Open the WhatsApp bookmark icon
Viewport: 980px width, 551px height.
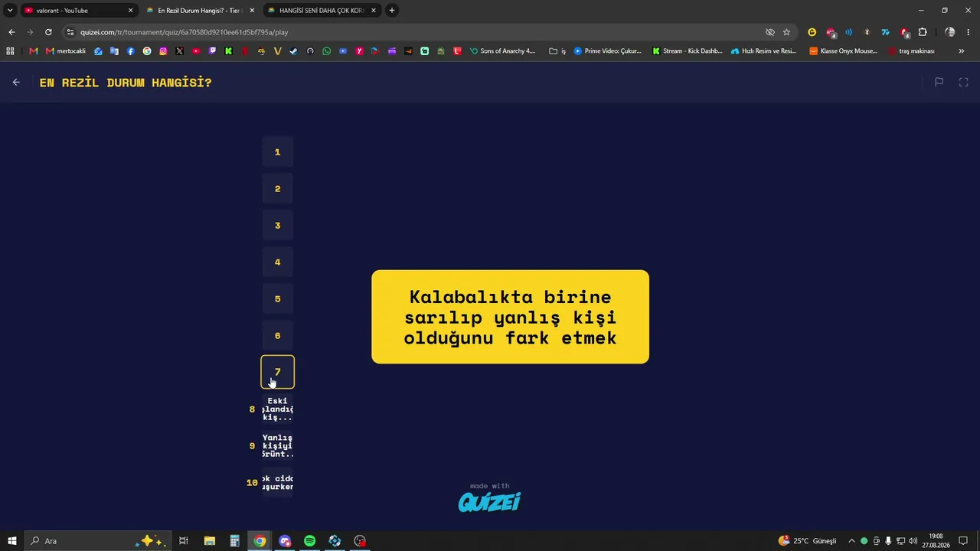[326, 51]
